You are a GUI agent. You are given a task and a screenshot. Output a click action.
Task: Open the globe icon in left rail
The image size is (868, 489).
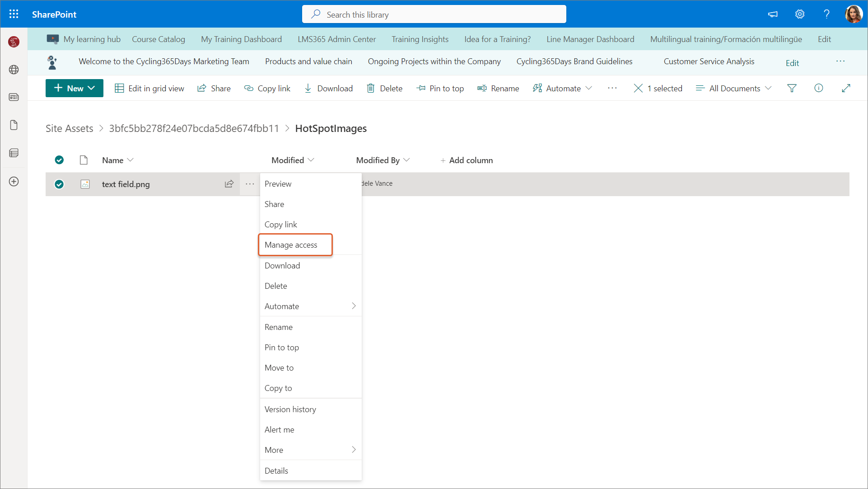coord(14,70)
